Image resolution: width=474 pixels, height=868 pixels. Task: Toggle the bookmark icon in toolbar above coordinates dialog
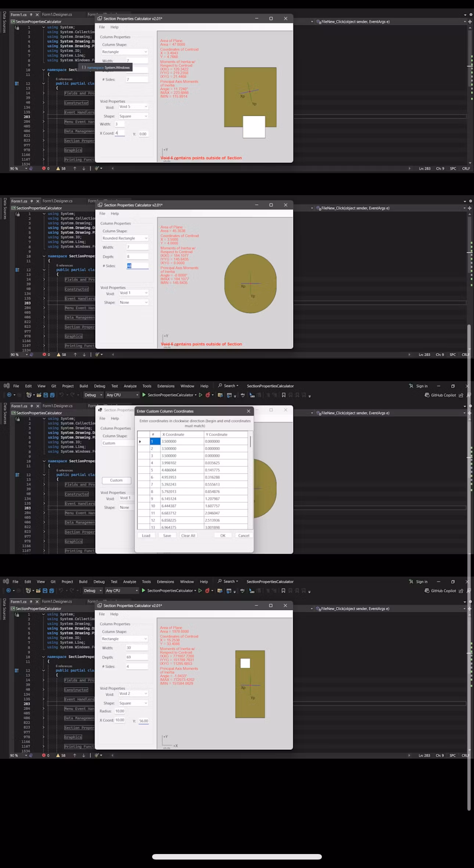pos(283,395)
